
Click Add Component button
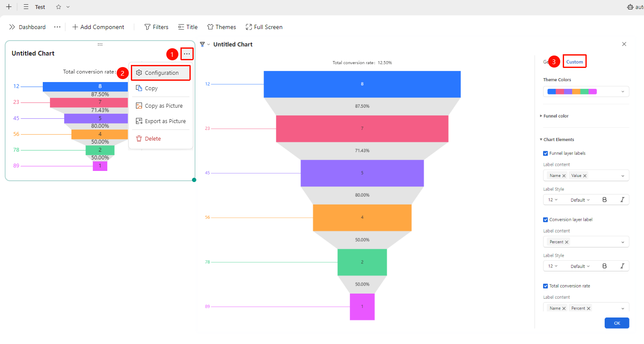(98, 27)
